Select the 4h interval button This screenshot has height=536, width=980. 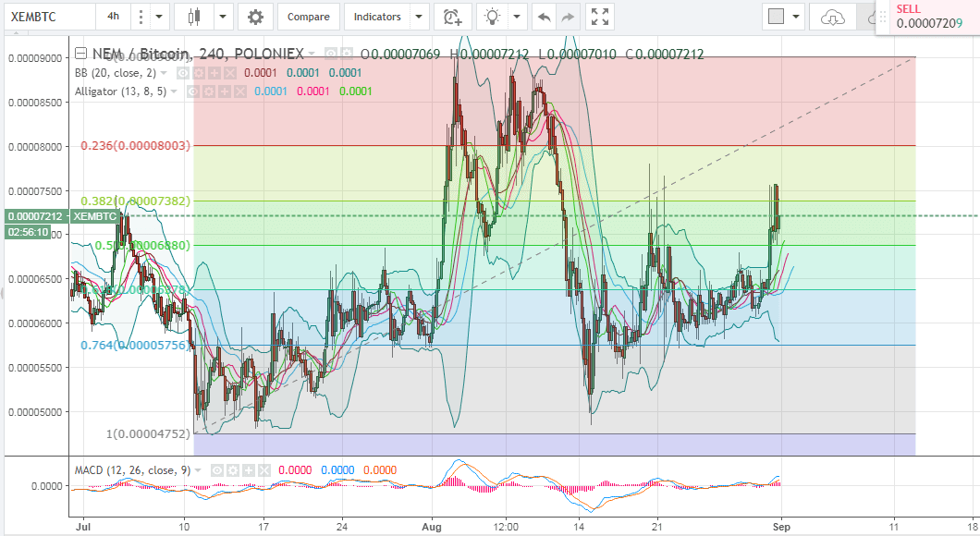click(113, 17)
